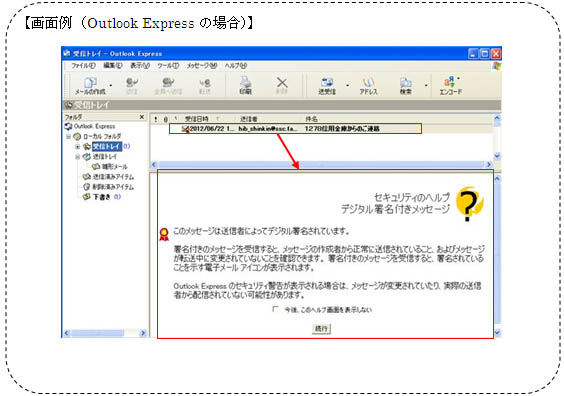The height and width of the screenshot is (396, 564).
Task: Click the 続行 (Continue) button
Action: coord(321,328)
